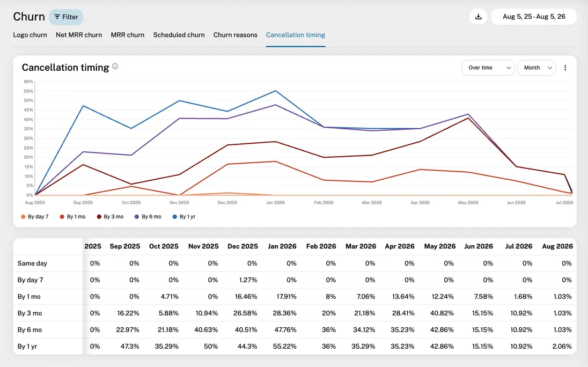
Task: Click the 16.22% cell for Sep 2025
Action: [x=128, y=313]
